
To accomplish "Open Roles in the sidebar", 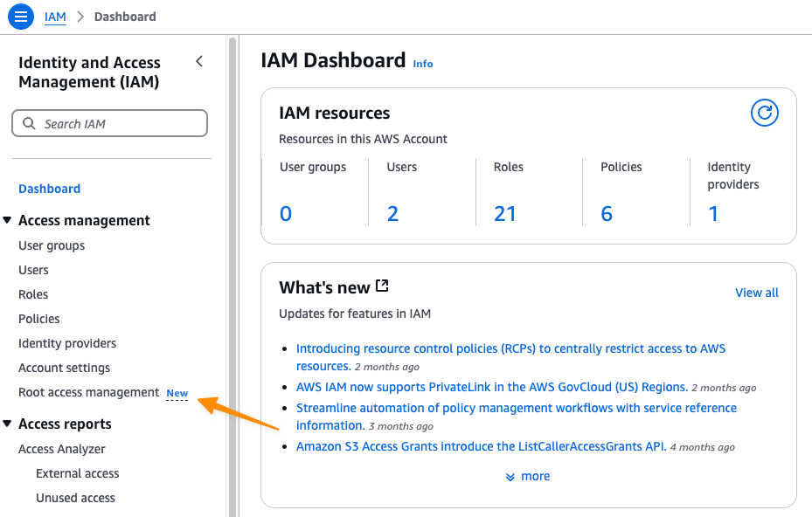I will (33, 294).
